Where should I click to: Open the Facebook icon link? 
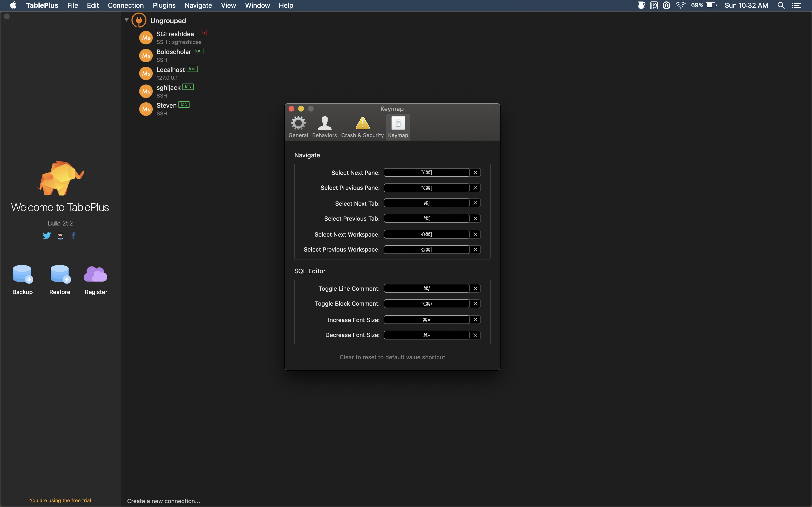coord(73,236)
